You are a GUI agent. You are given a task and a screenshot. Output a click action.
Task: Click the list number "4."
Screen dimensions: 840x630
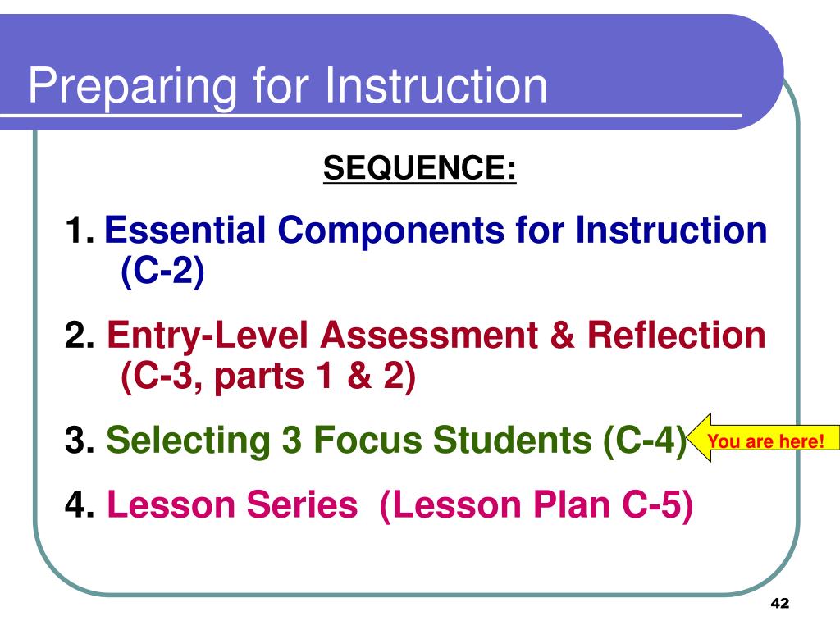point(80,504)
